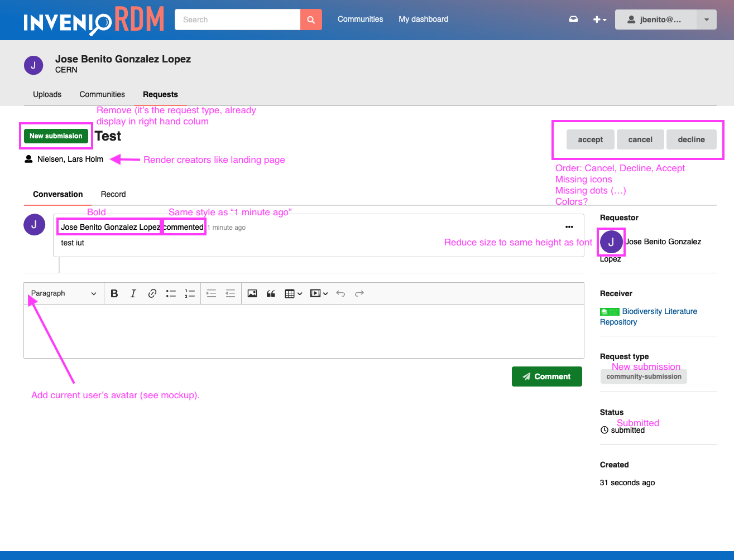Image resolution: width=734 pixels, height=560 pixels.
Task: Apply italic formatting in the editor toolbar
Action: coord(133,293)
